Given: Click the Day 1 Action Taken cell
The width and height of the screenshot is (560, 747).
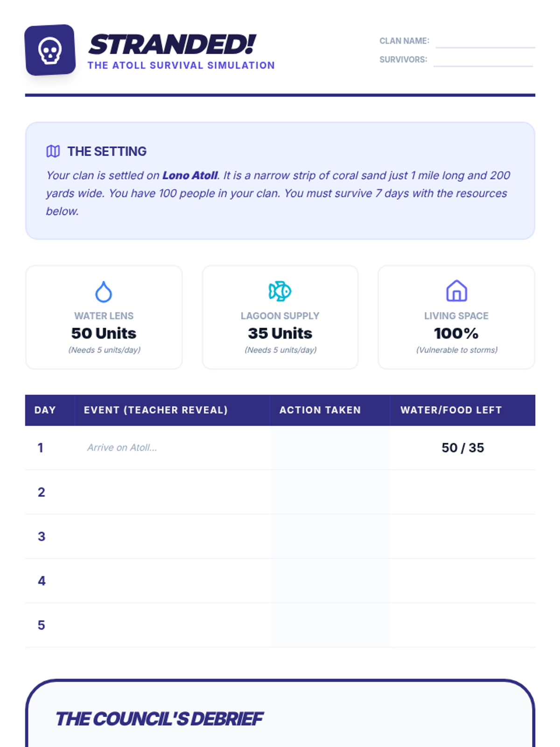Looking at the screenshot, I should pos(330,448).
